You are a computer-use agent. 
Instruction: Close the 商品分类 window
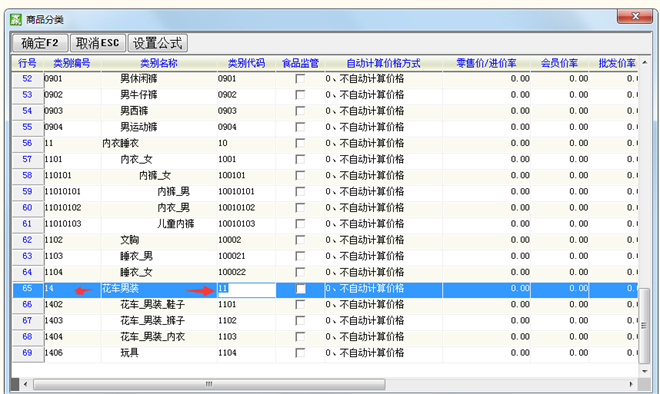click(x=635, y=16)
